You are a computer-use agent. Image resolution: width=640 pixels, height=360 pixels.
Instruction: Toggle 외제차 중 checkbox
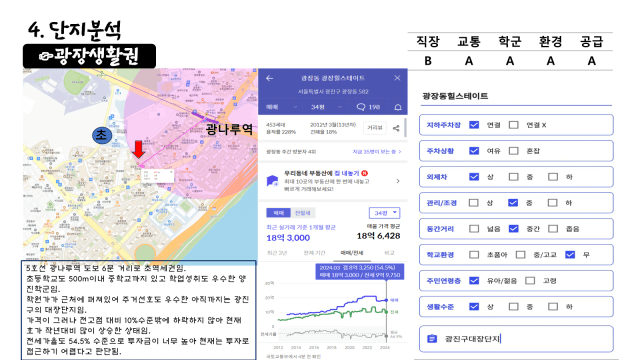[513, 177]
